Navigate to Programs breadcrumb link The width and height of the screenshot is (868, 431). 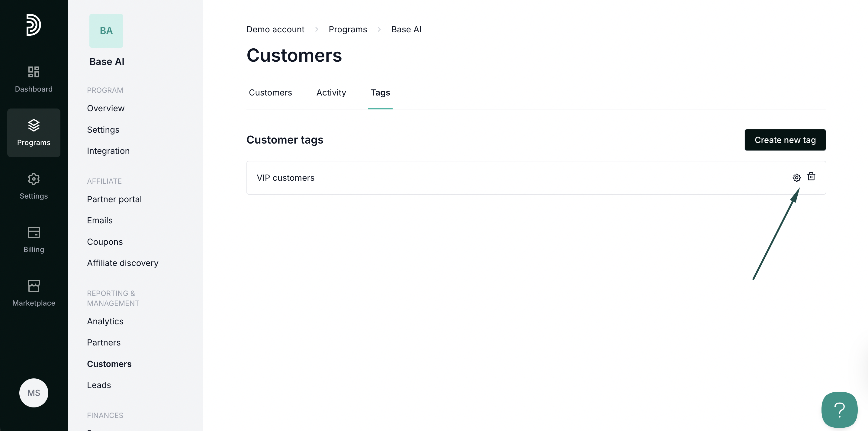pyautogui.click(x=347, y=29)
